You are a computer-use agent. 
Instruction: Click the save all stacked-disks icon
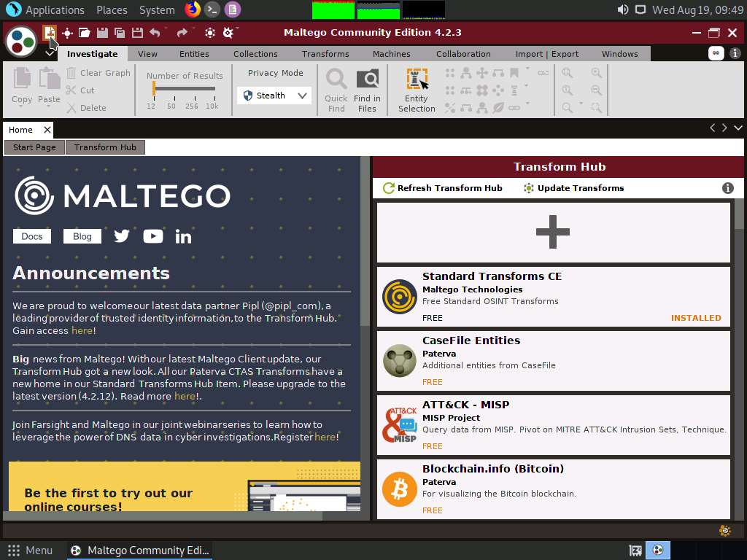(x=120, y=33)
